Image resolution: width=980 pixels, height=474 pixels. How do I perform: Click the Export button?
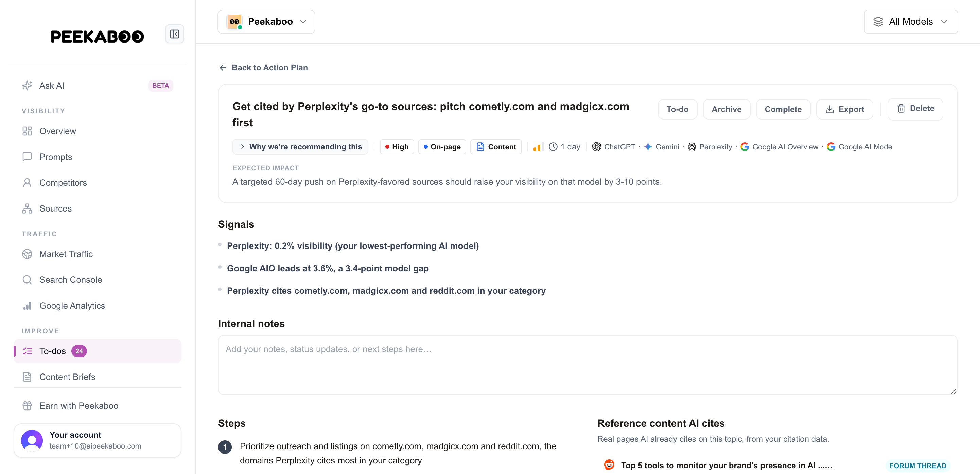844,109
